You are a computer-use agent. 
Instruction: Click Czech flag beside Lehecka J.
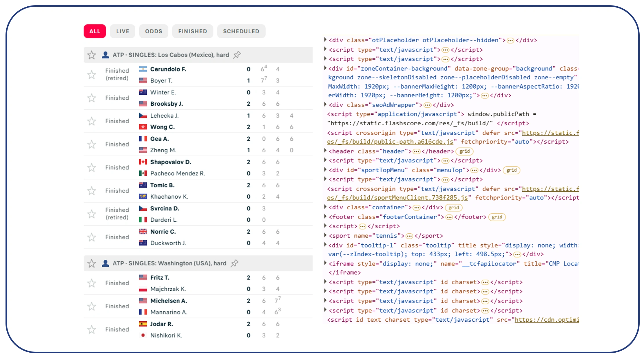click(143, 115)
